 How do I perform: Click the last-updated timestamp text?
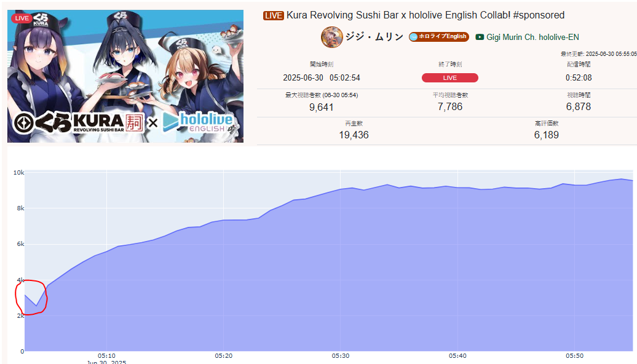click(598, 53)
